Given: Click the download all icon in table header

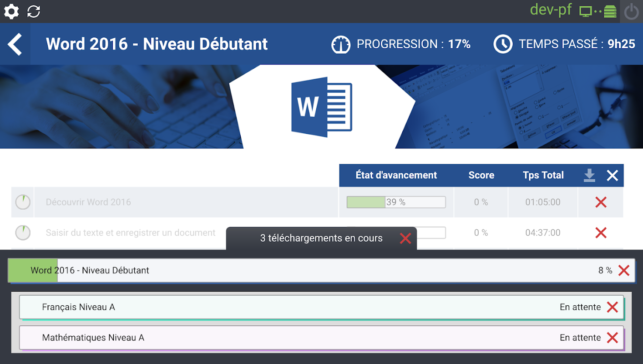Looking at the screenshot, I should 589,175.
